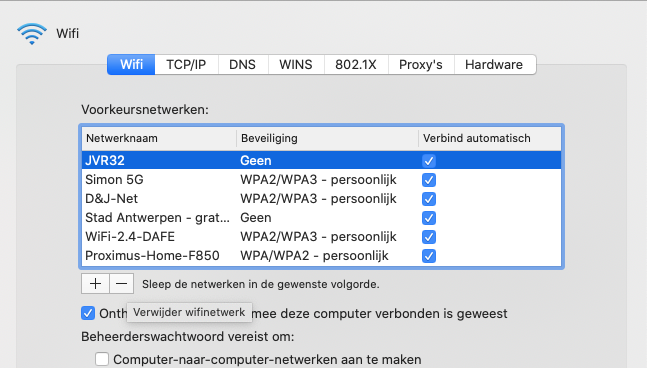Select the Proximus-Home-F850 network row
This screenshot has width=647, height=368.
[x=321, y=256]
